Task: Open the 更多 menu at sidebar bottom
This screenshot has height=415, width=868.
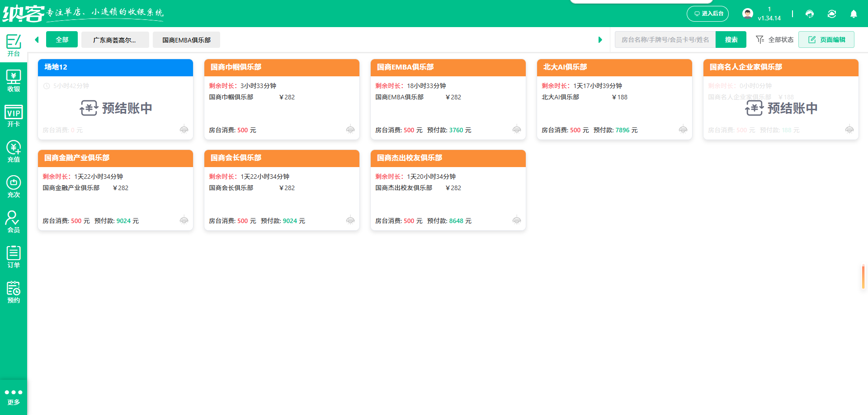Action: pyautogui.click(x=14, y=396)
